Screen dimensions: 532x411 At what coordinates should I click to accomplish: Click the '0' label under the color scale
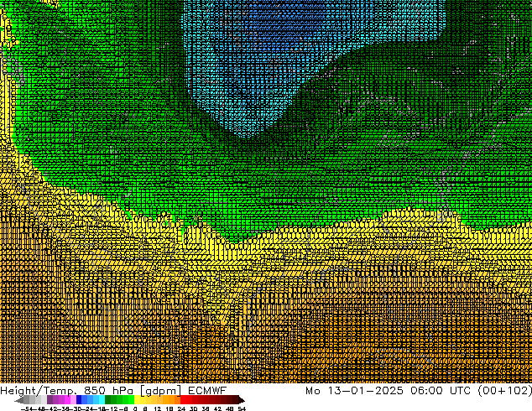[x=135, y=408]
